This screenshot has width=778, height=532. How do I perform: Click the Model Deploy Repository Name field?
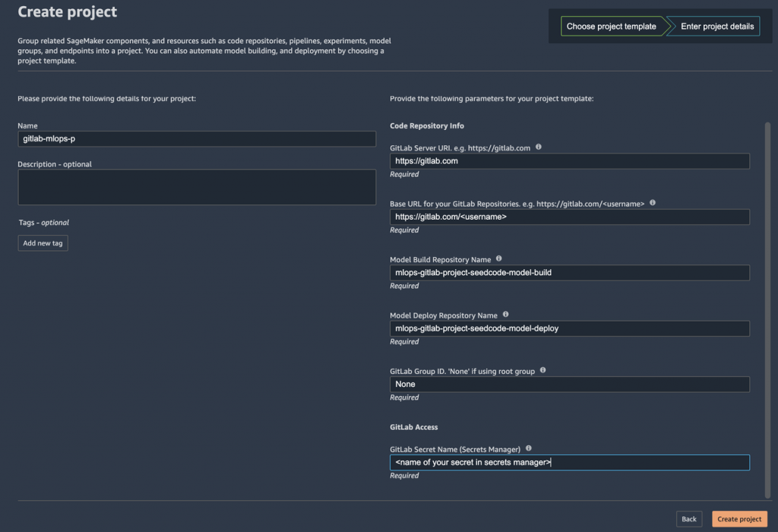tap(570, 328)
